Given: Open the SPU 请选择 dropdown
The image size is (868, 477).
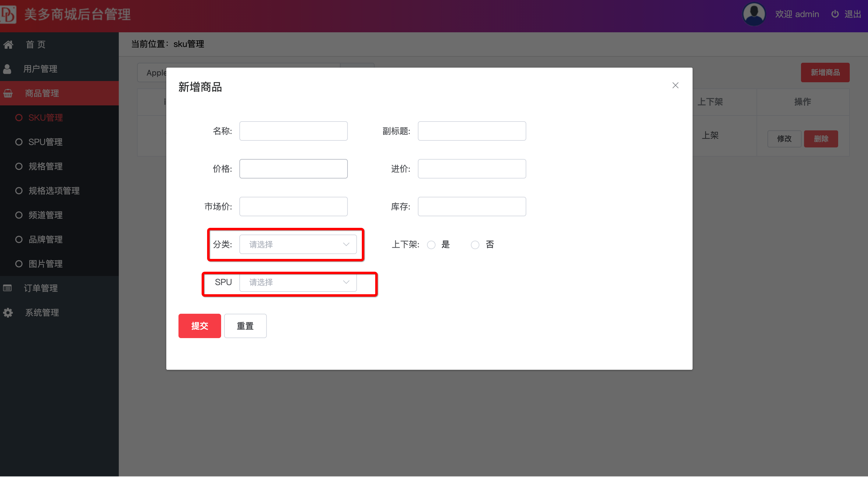Looking at the screenshot, I should tap(298, 282).
